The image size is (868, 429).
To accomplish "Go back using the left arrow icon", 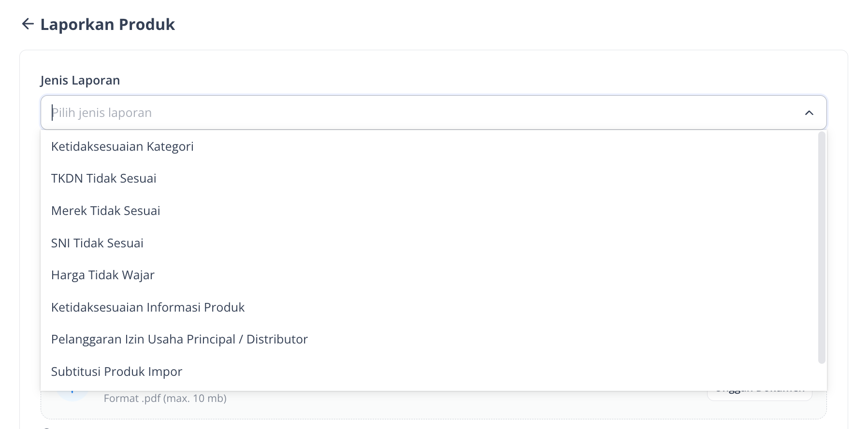I will [28, 24].
